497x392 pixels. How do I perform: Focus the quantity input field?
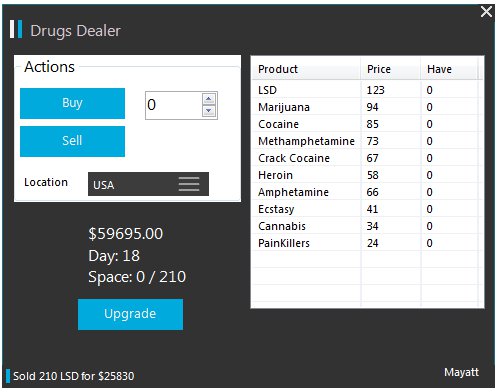(174, 105)
